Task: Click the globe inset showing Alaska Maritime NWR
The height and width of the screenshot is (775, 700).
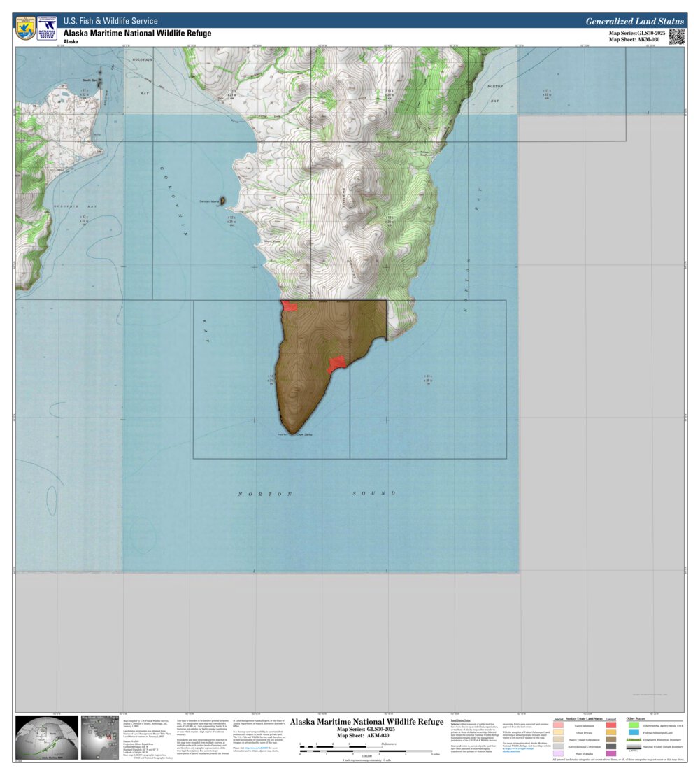Action: [45, 737]
